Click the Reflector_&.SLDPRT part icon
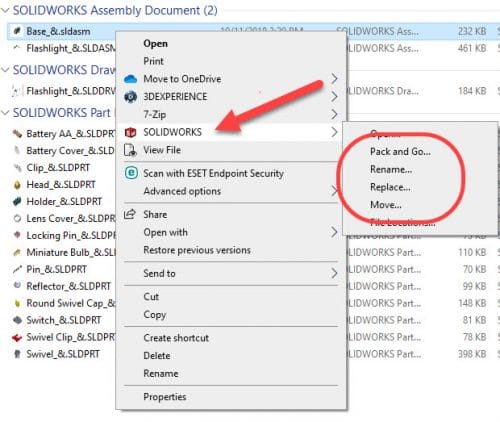This screenshot has width=500, height=422. tap(17, 286)
